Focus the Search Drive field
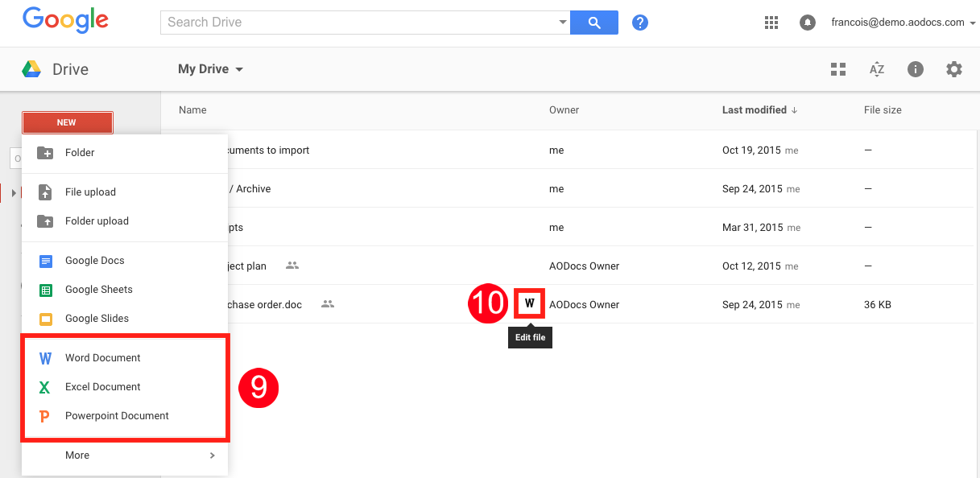Image resolution: width=980 pixels, height=478 pixels. pos(358,23)
